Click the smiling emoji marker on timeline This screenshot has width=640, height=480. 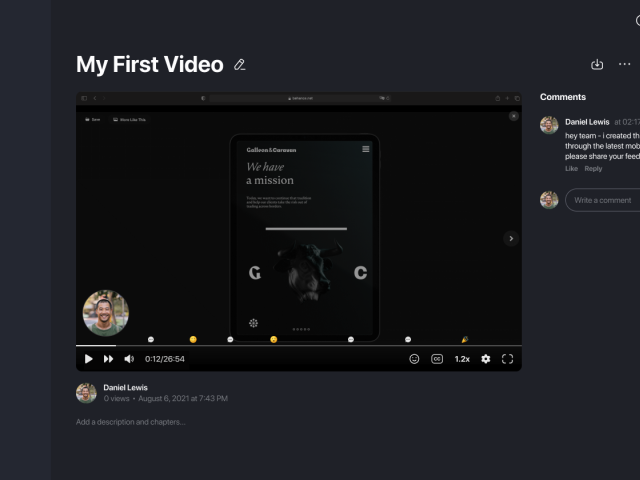pos(193,339)
